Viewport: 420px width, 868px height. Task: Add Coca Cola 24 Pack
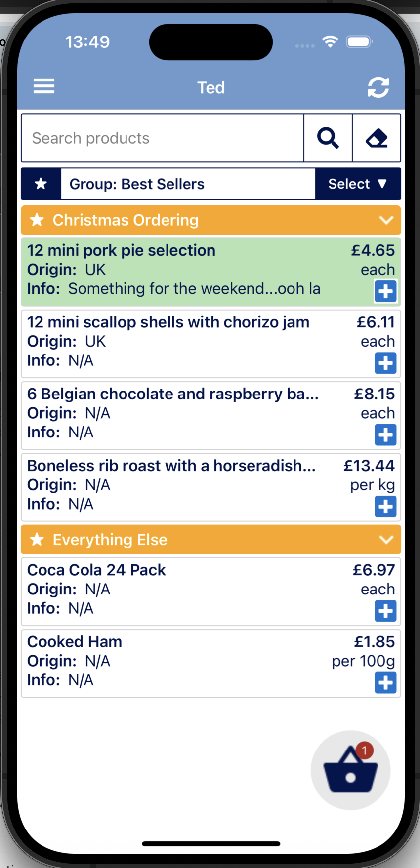pos(385,611)
